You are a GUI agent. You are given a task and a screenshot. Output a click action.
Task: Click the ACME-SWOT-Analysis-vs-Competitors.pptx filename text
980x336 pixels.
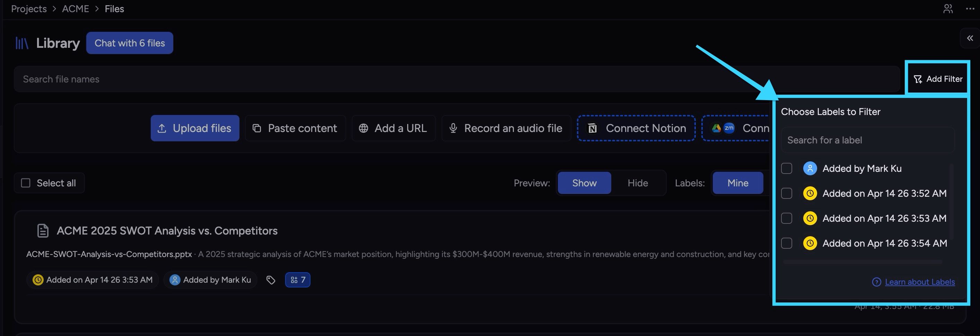109,254
